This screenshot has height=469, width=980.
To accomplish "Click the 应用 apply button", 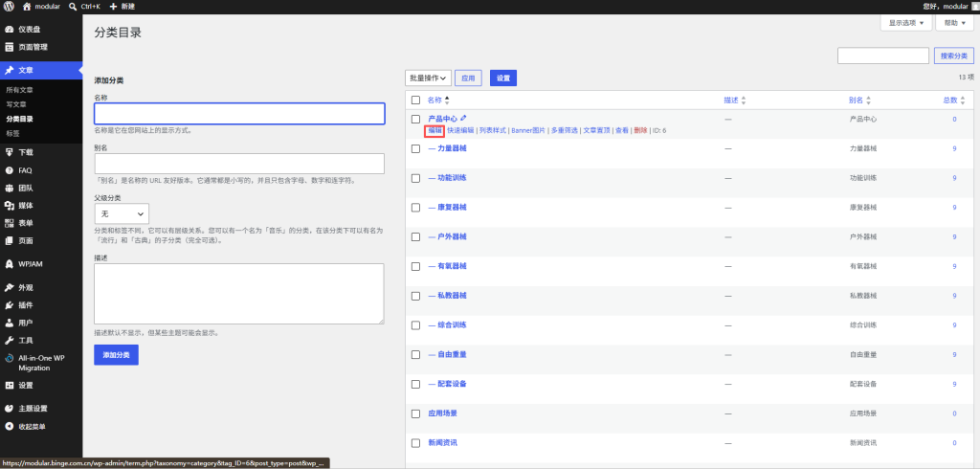I will click(x=468, y=78).
